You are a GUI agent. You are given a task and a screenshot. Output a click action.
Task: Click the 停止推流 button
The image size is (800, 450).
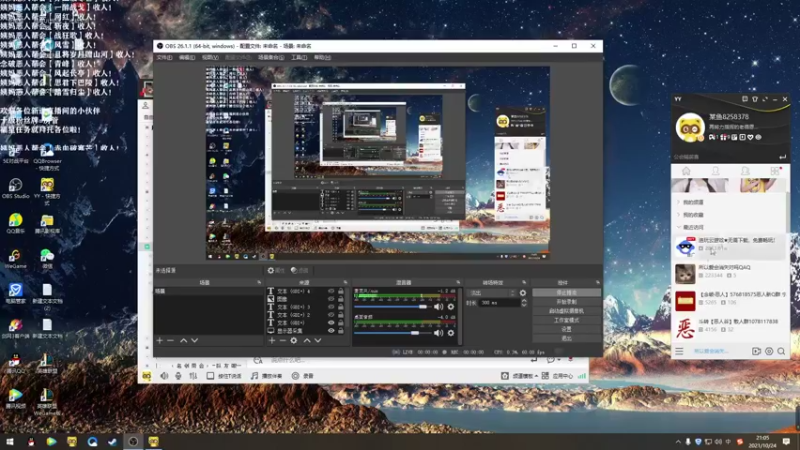(x=566, y=293)
